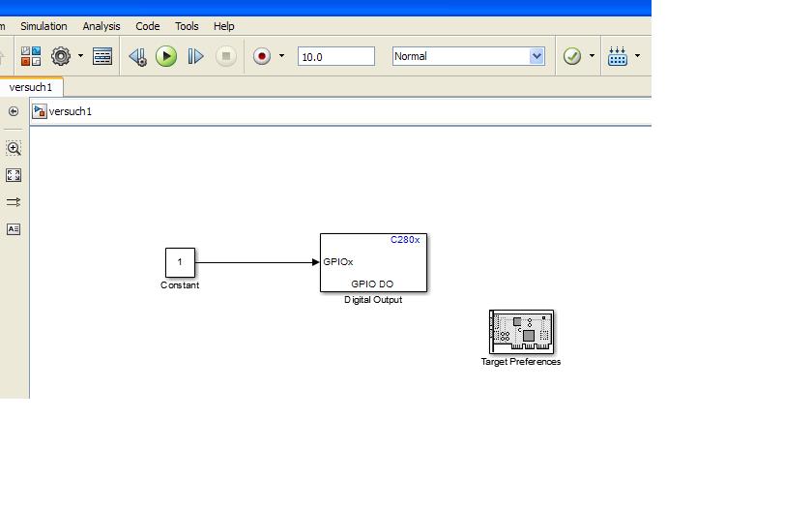Open Model Configuration Parameters gear
Viewport: 812px width, 508px height.
coord(61,56)
